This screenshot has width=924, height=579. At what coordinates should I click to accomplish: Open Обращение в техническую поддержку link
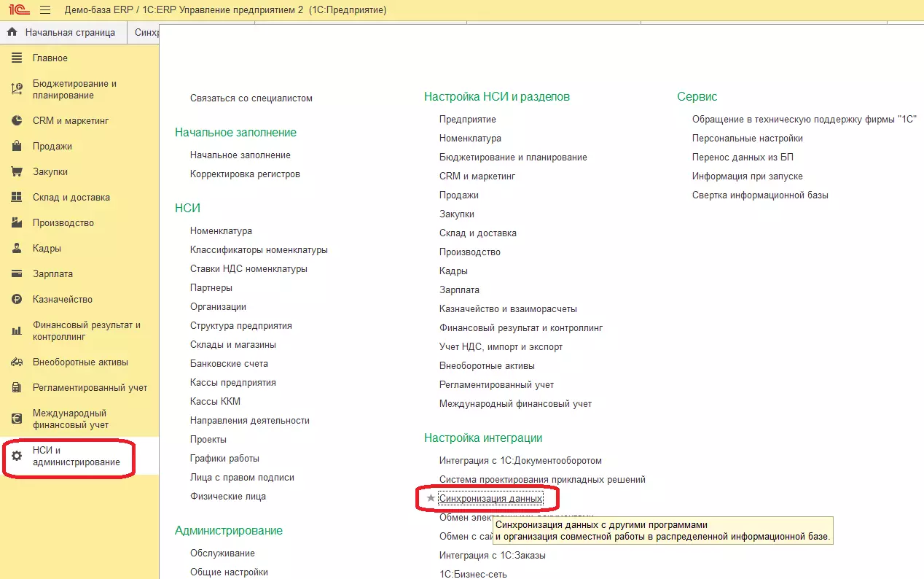(804, 120)
